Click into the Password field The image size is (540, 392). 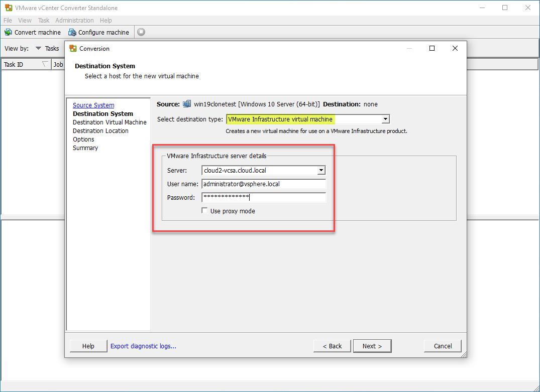pos(264,198)
